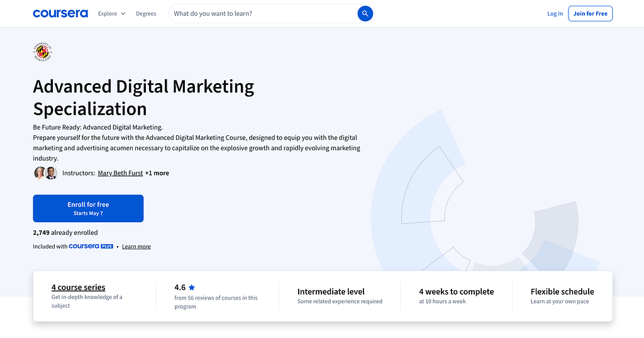
Task: Click 'Learn at your own pace' text
Action: tap(560, 301)
